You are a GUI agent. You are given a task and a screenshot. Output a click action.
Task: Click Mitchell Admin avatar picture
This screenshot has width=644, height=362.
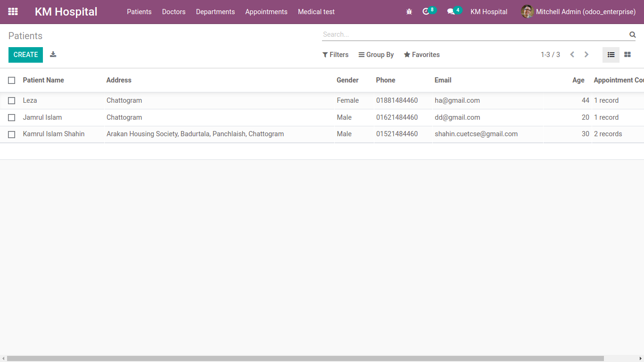(527, 12)
